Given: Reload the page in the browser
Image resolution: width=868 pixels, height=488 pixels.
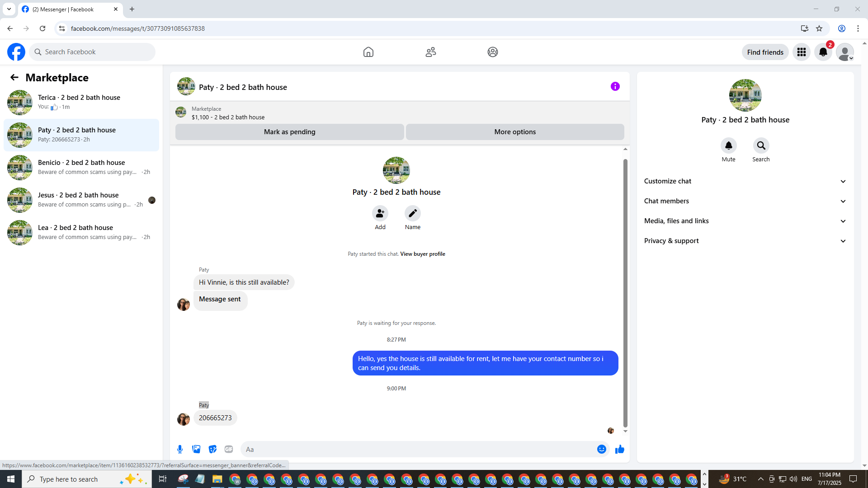Looking at the screenshot, I should point(42,28).
